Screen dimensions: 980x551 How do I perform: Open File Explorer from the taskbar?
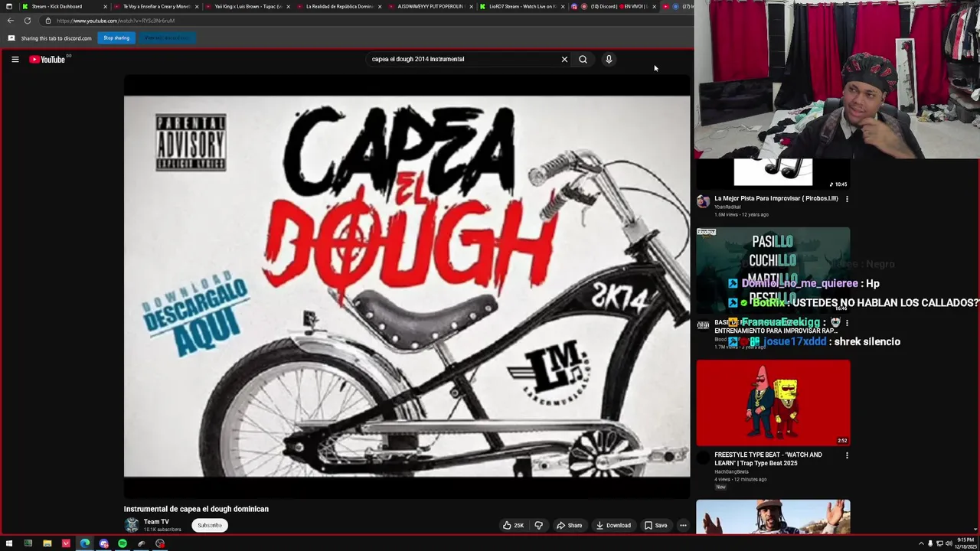click(47, 543)
